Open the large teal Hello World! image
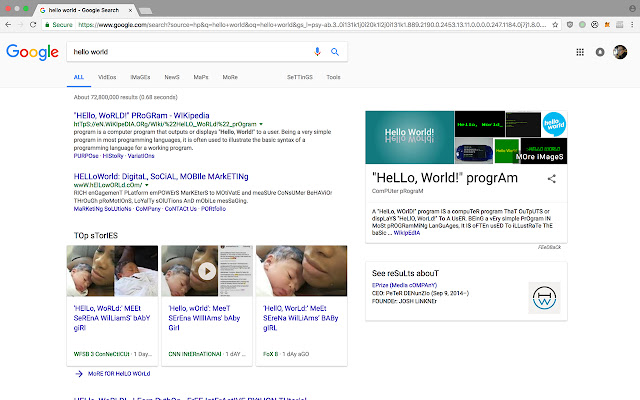This screenshot has height=400, width=640. click(409, 137)
